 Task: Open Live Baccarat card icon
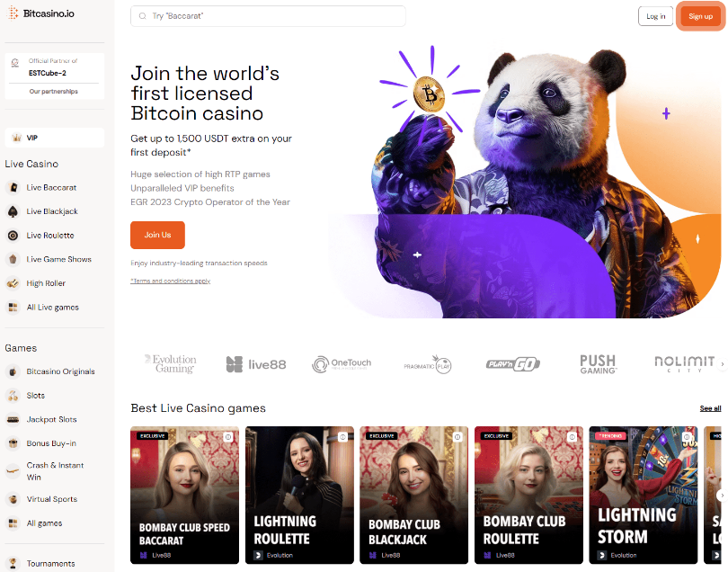(13, 187)
